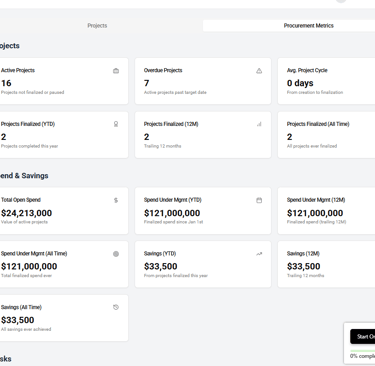Click the Spend Under Mgmt (YTD) card title

tap(173, 200)
